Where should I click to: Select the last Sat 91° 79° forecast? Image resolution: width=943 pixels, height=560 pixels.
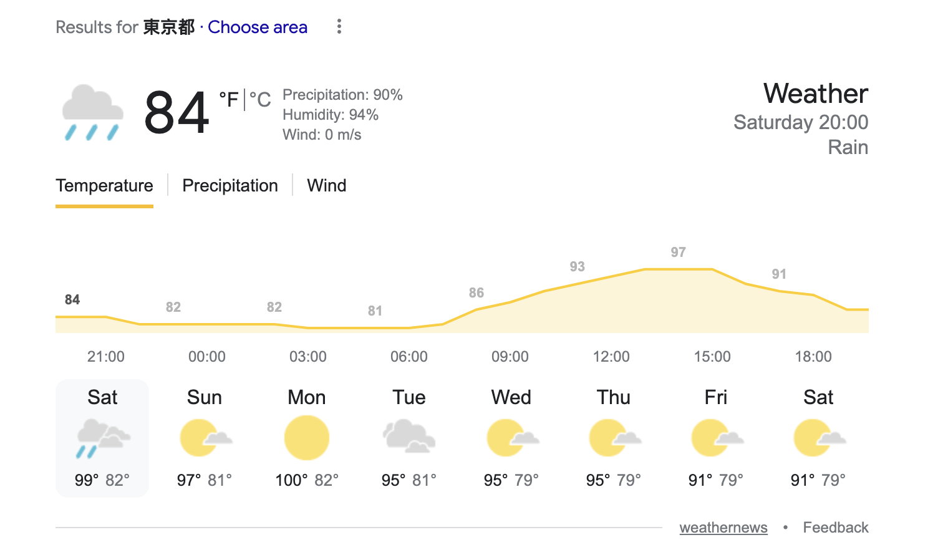(x=818, y=438)
